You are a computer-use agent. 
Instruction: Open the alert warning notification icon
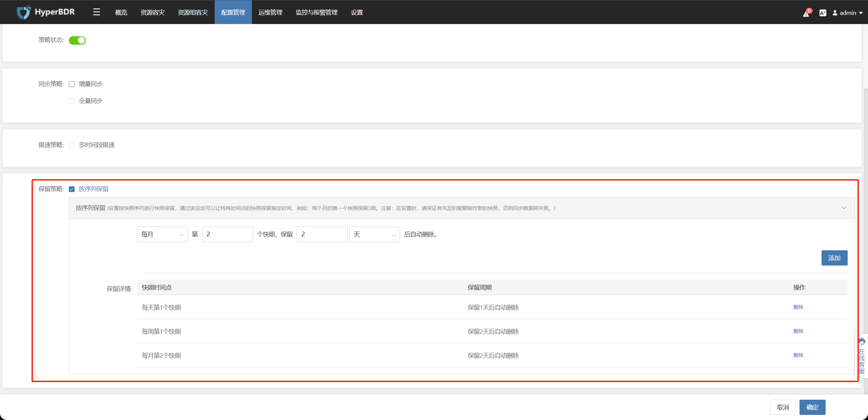coord(806,13)
